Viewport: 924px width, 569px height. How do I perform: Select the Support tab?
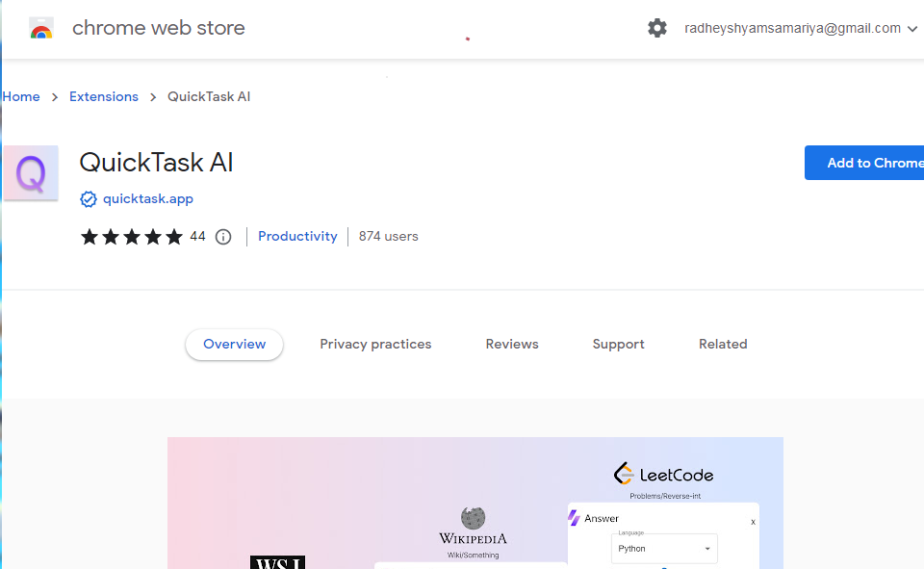coord(618,344)
